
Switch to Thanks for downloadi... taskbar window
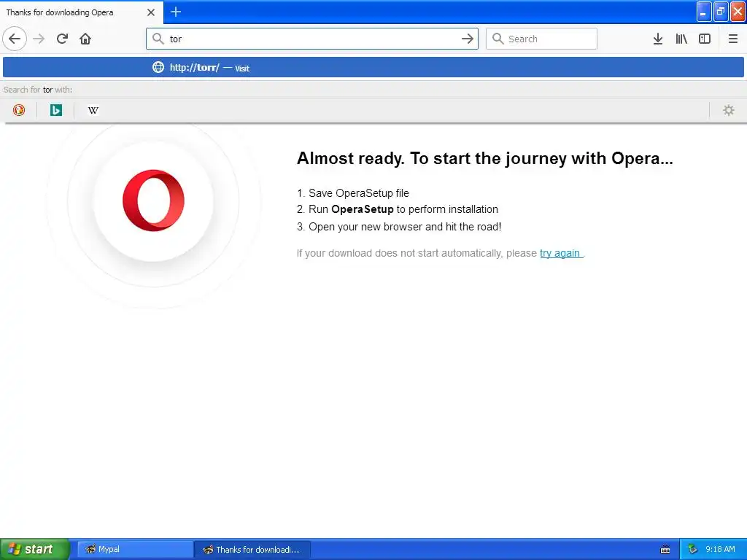click(252, 550)
